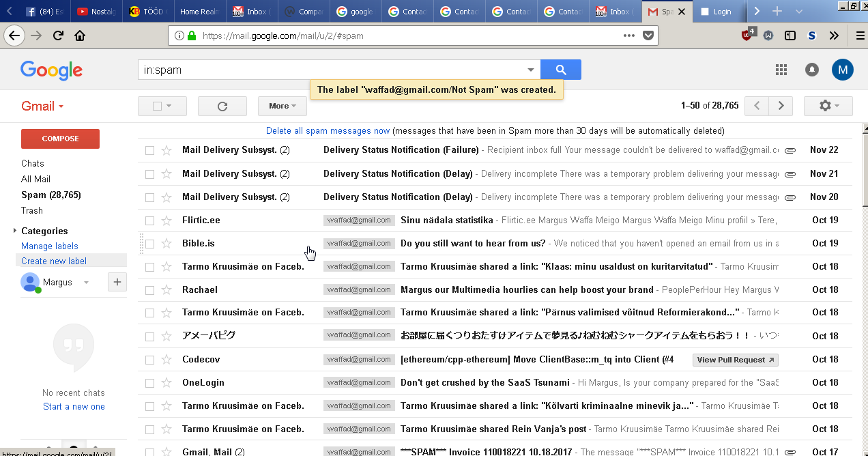Click the COMPOSE button
Image resolution: width=868 pixels, height=456 pixels.
61,139
